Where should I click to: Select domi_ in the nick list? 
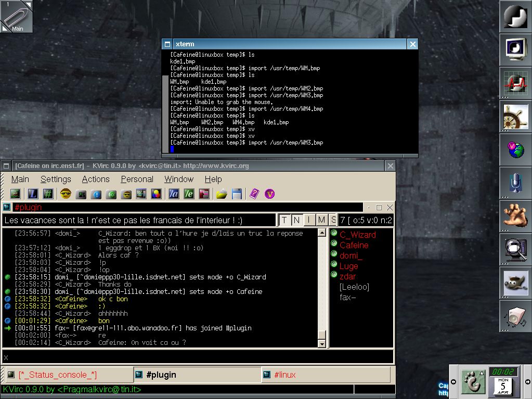pyautogui.click(x=351, y=255)
